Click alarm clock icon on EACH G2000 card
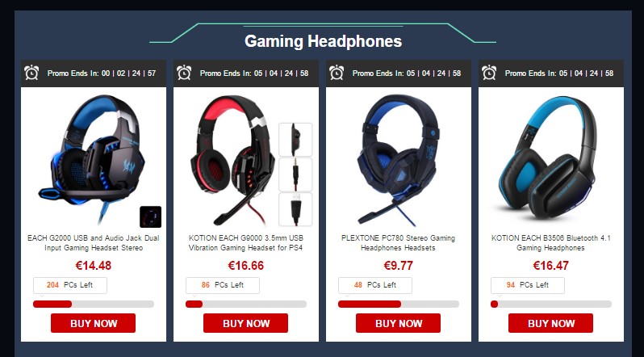Screen dimensions: 644x357 coord(31,73)
